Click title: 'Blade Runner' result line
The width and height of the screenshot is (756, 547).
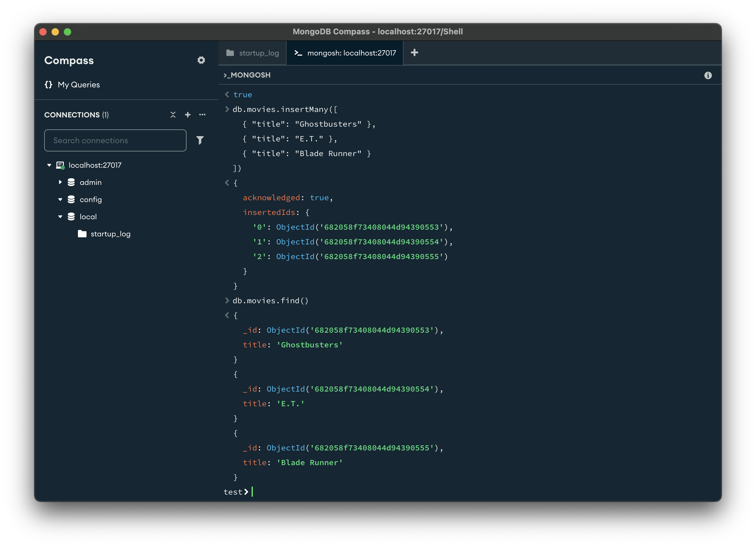point(293,462)
